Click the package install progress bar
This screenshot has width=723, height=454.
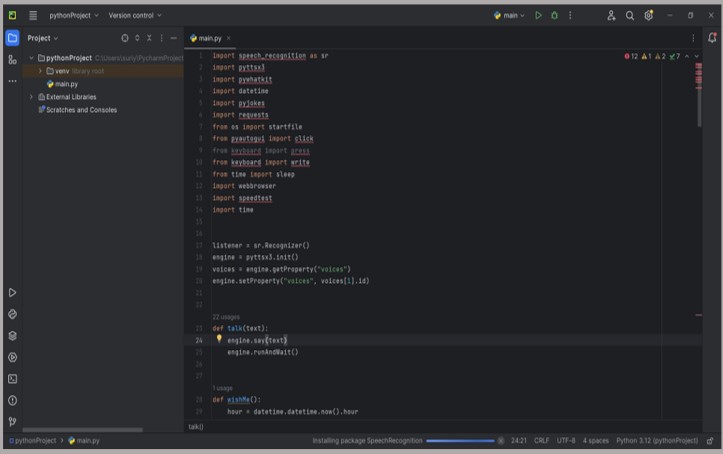(x=460, y=441)
